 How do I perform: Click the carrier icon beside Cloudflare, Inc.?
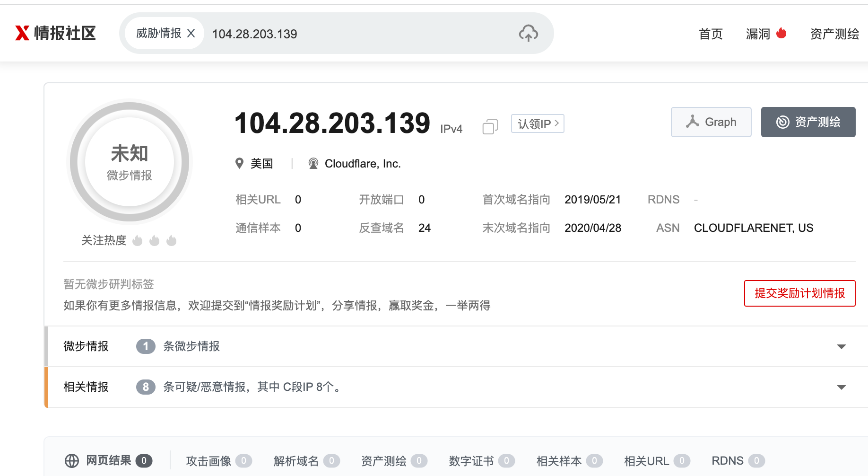[x=313, y=164]
